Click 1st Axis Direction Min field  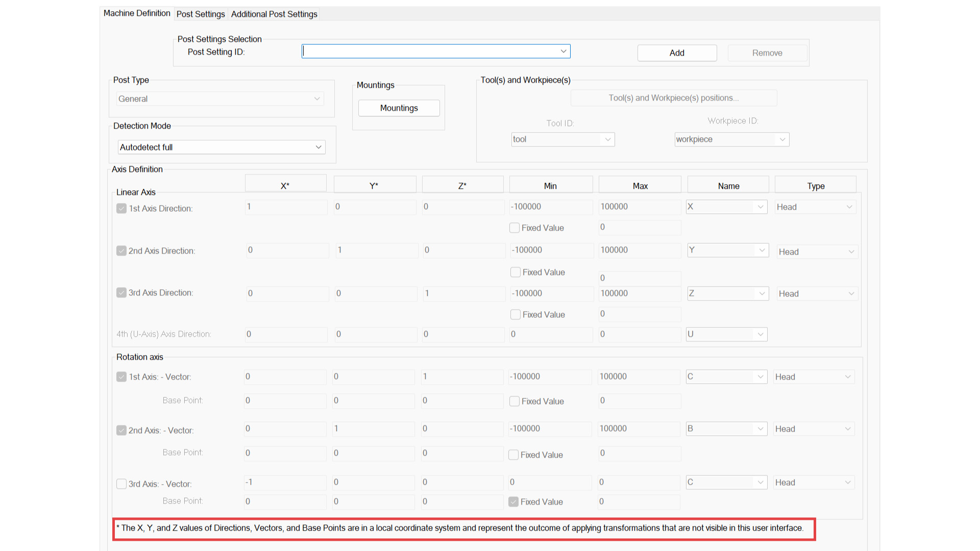551,207
